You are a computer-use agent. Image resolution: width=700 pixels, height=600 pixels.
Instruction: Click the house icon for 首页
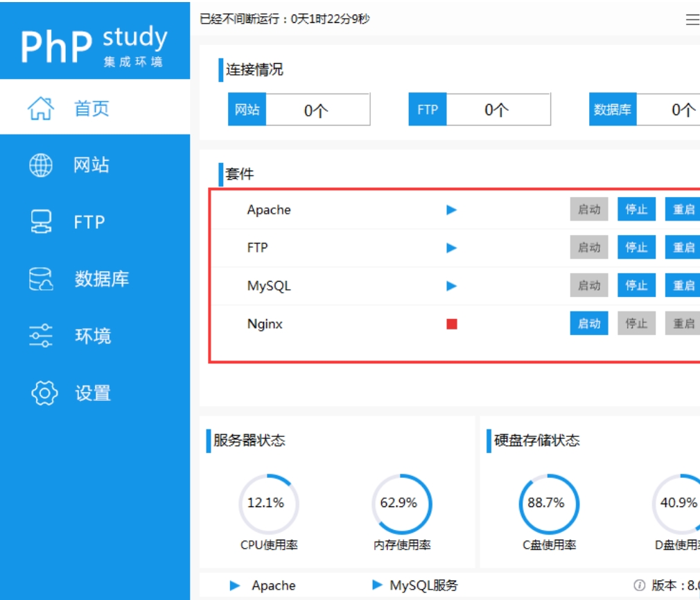click(x=41, y=108)
